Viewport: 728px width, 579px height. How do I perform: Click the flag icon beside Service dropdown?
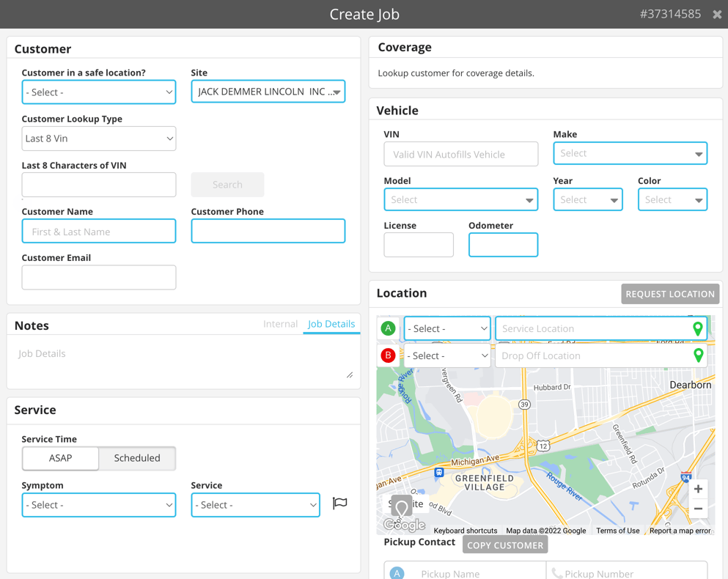pos(339,504)
